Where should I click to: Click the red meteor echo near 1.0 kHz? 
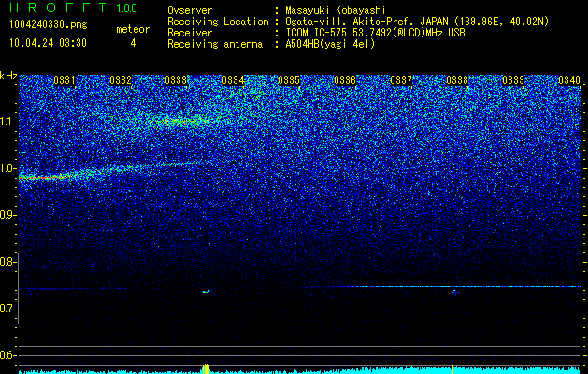tap(43, 177)
